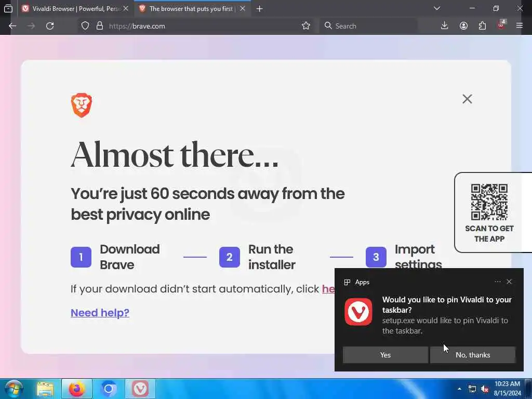Close the Vivaldi Browser tab
The height and width of the screenshot is (399, 532).
point(126,9)
